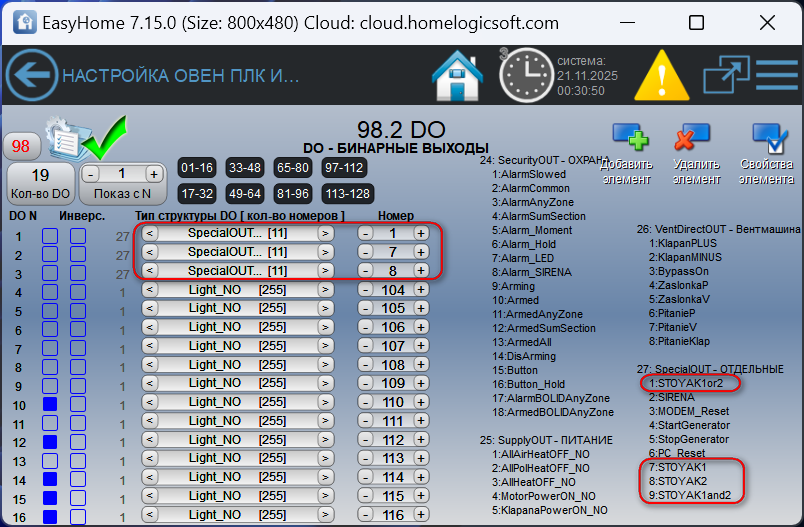Enable the Инверс. checkbox for DO 1
Image resolution: width=804 pixels, height=527 pixels.
coord(78,236)
